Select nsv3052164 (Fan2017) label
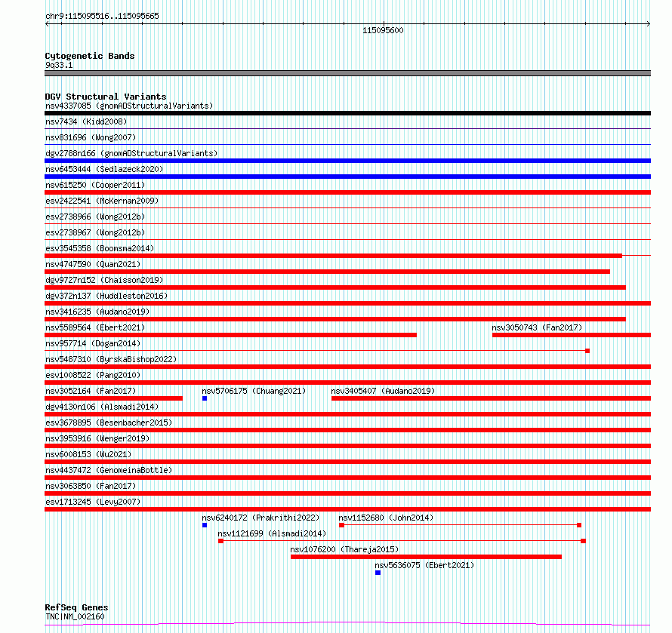 91,391
